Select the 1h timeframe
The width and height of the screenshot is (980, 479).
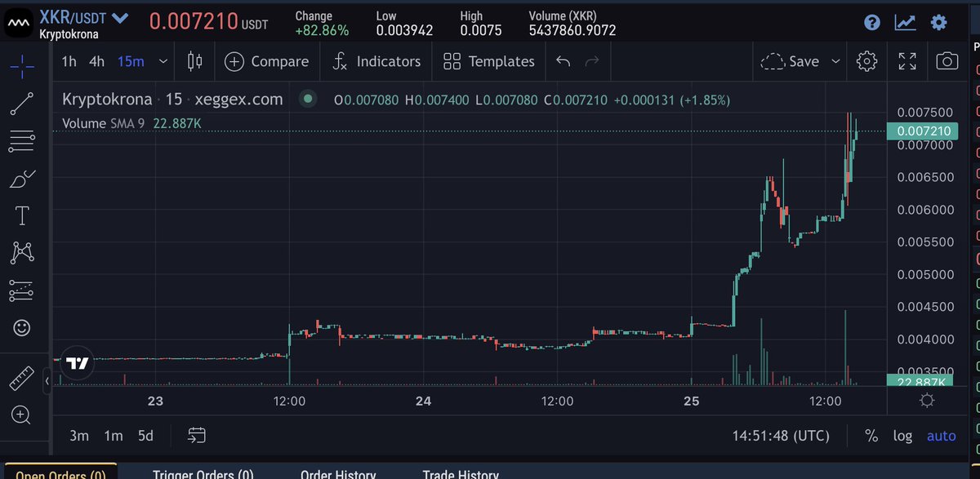69,61
